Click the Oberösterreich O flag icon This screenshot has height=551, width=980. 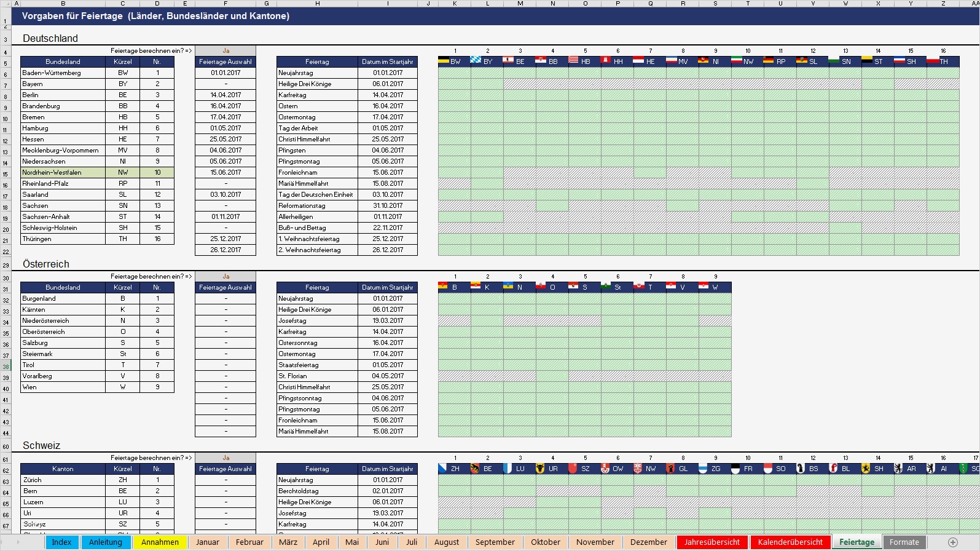(541, 285)
